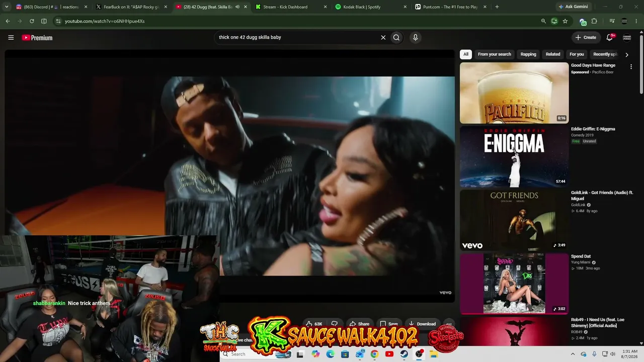Open Microsoft Edge from the taskbar

330,354
